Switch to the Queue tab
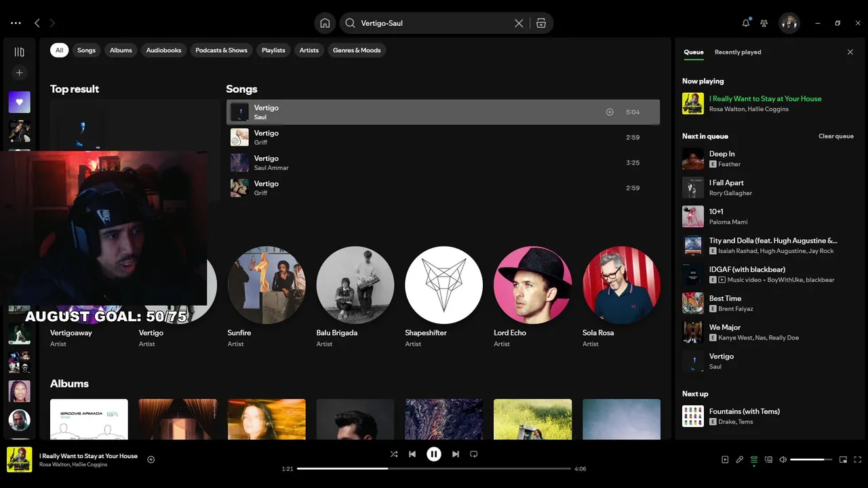868x488 pixels. [x=694, y=52]
